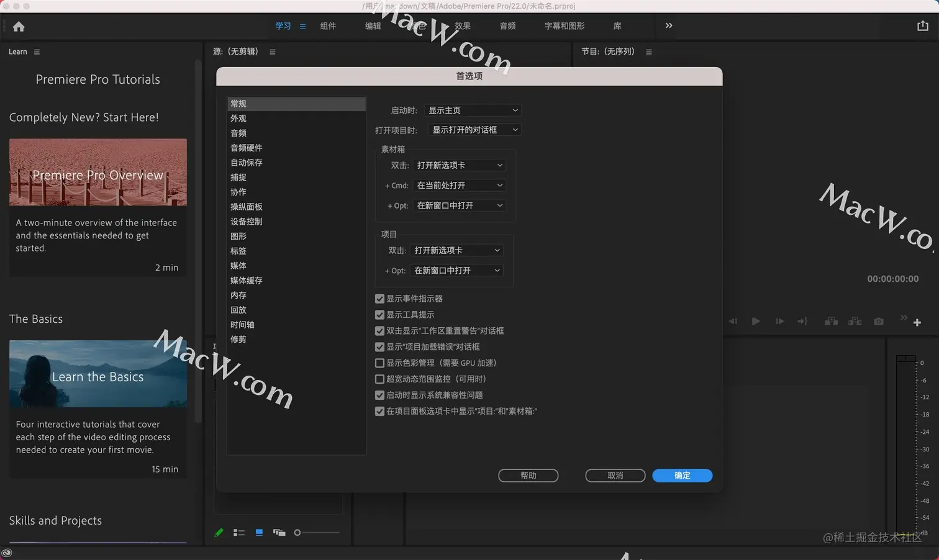Open the Program monitor button overflow chevron
This screenshot has width=939, height=560.
pos(904,318)
